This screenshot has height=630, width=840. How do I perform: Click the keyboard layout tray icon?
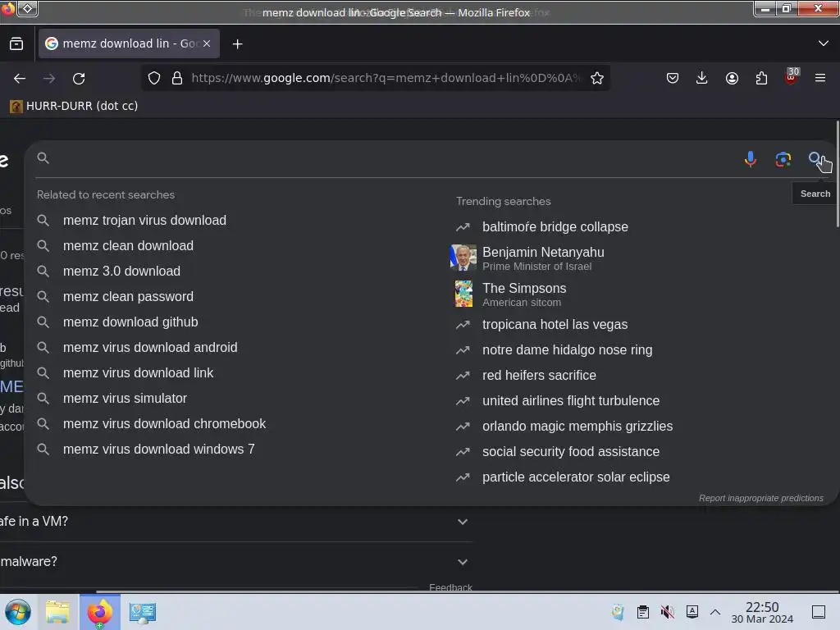pos(692,612)
